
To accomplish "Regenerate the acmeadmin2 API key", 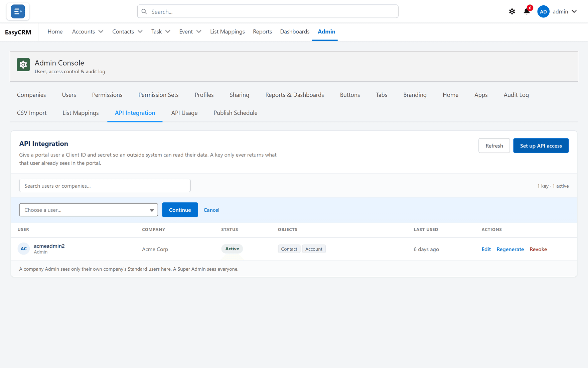I will click(x=510, y=249).
